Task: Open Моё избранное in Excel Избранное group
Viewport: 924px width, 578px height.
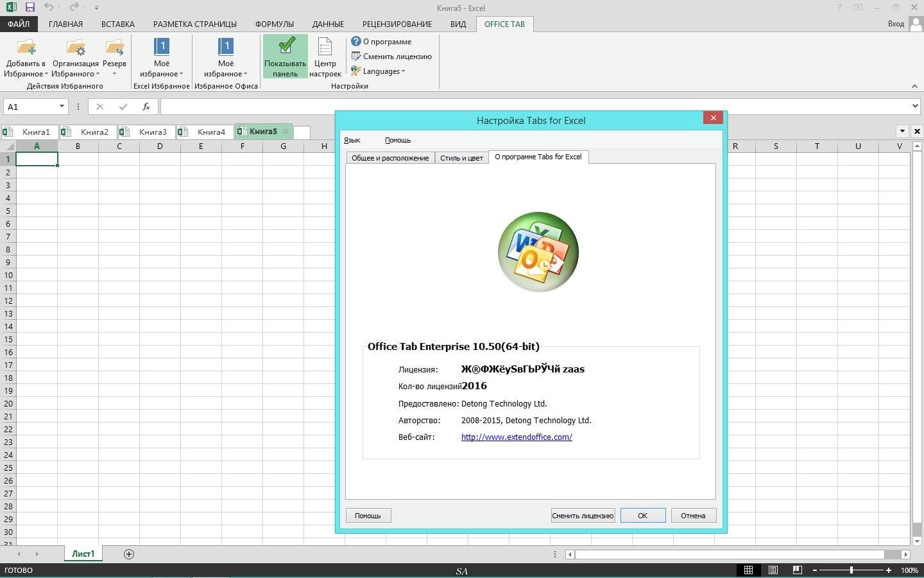Action: click(x=161, y=57)
